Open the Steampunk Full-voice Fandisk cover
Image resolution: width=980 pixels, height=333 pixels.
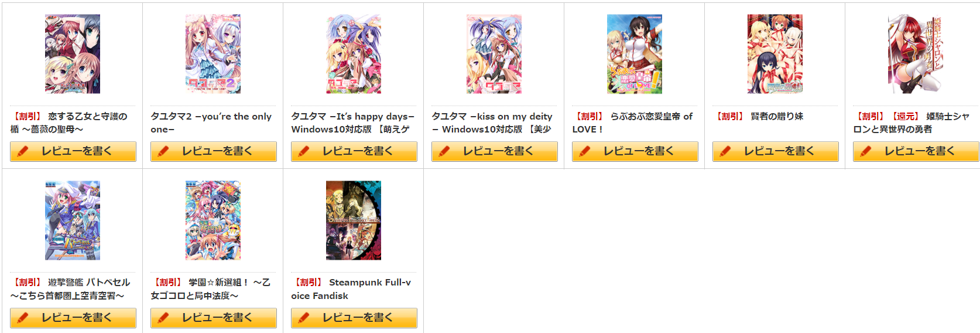coord(354,220)
